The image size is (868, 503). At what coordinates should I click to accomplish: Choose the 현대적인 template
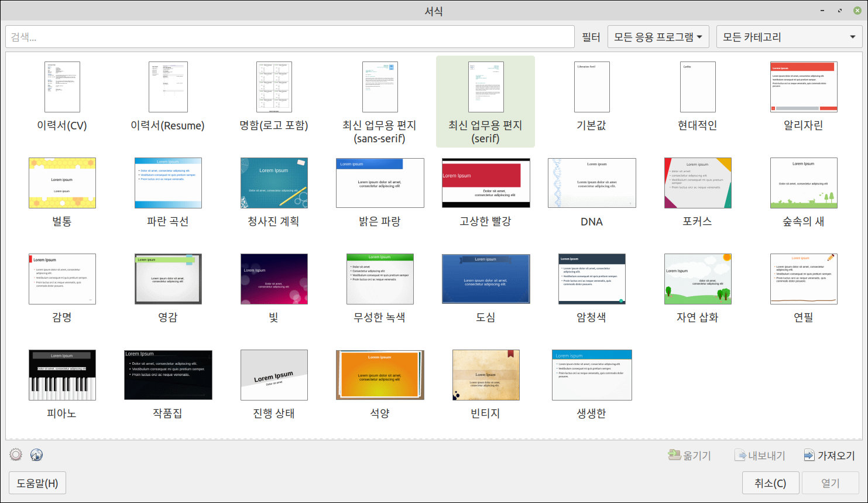[x=698, y=97]
